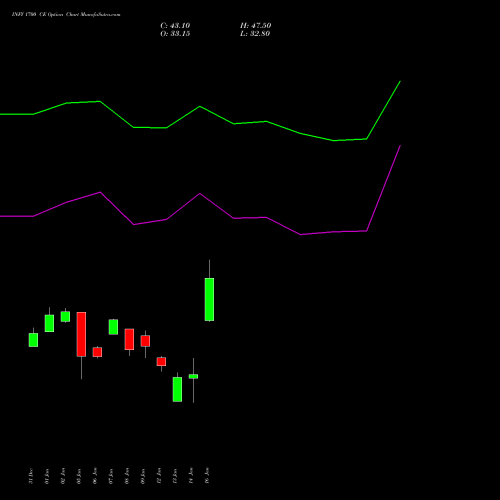
Task: Click the '09 Jan' date axis label
Action: tap(143, 476)
